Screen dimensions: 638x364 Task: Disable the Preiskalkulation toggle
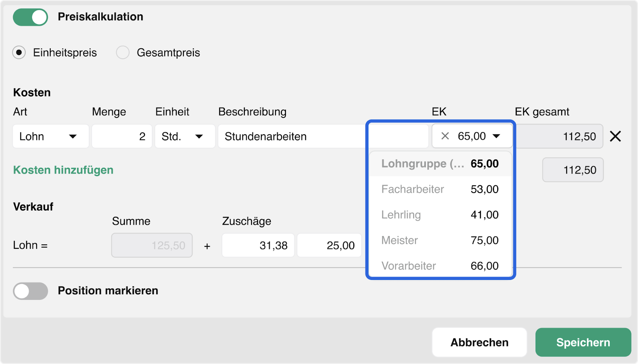point(30,17)
